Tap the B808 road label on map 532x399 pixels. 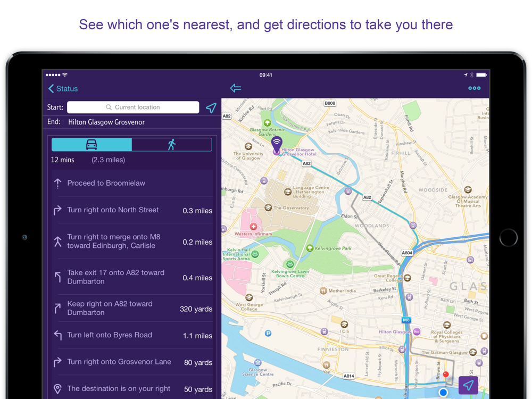330,103
